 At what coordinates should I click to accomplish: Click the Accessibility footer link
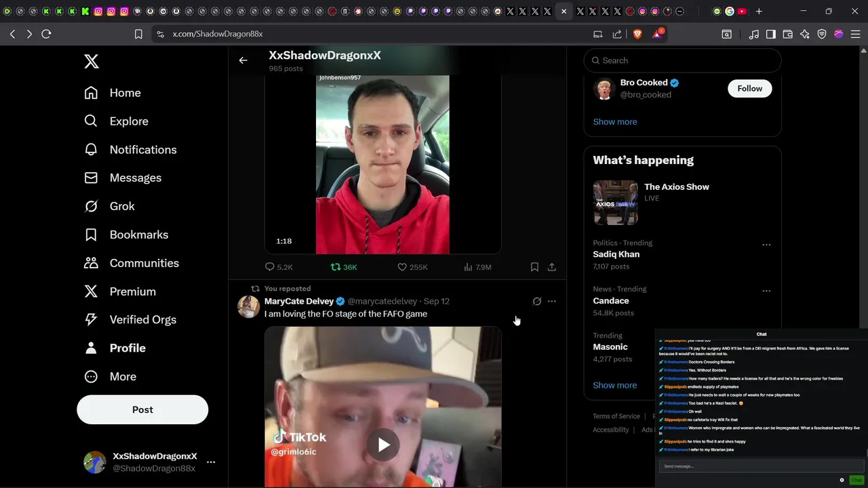(611, 430)
